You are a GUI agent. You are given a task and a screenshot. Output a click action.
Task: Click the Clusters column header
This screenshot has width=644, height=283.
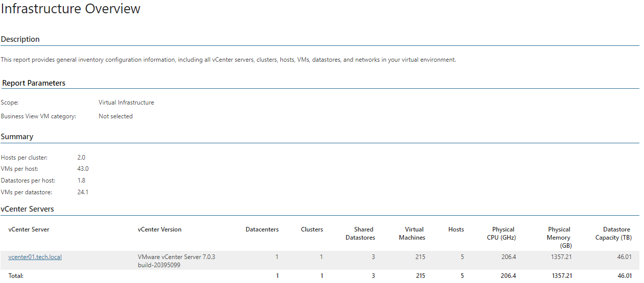[x=312, y=229]
